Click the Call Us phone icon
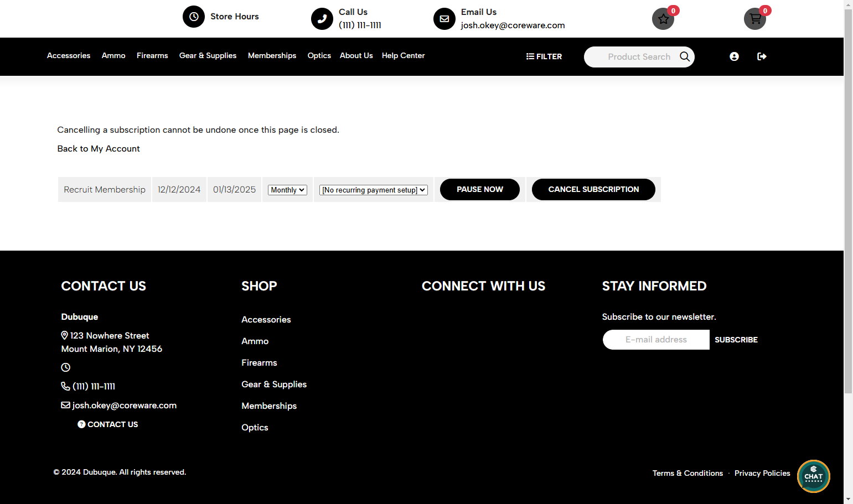The width and height of the screenshot is (853, 504). coord(322,19)
